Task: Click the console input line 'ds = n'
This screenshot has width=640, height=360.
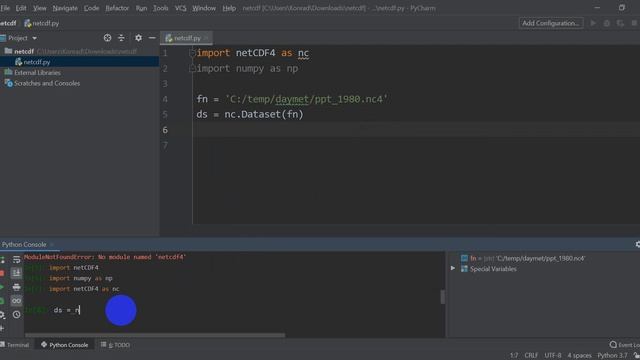Action: point(67,310)
